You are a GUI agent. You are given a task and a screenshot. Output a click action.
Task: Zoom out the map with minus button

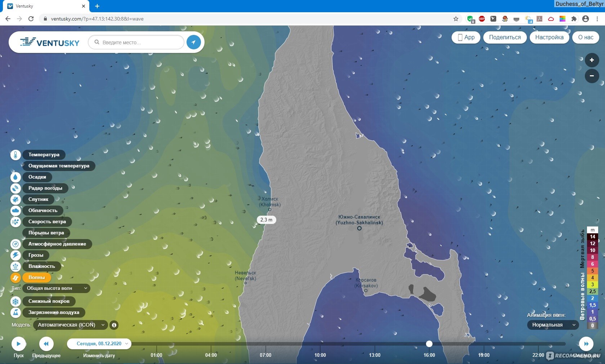592,76
